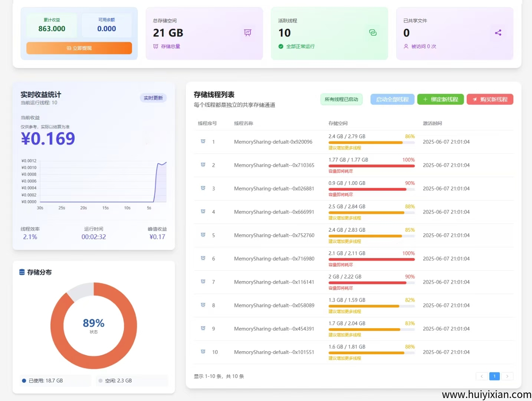Go to the previous page arrow
The height and width of the screenshot is (401, 532).
(x=482, y=376)
